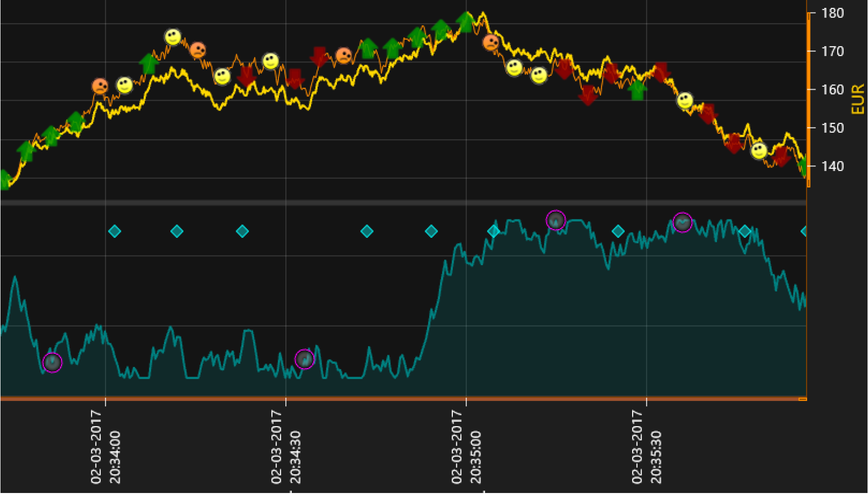Click the green up-arrow near the 145 level at chart start
This screenshot has width=868, height=494.
click(26, 152)
